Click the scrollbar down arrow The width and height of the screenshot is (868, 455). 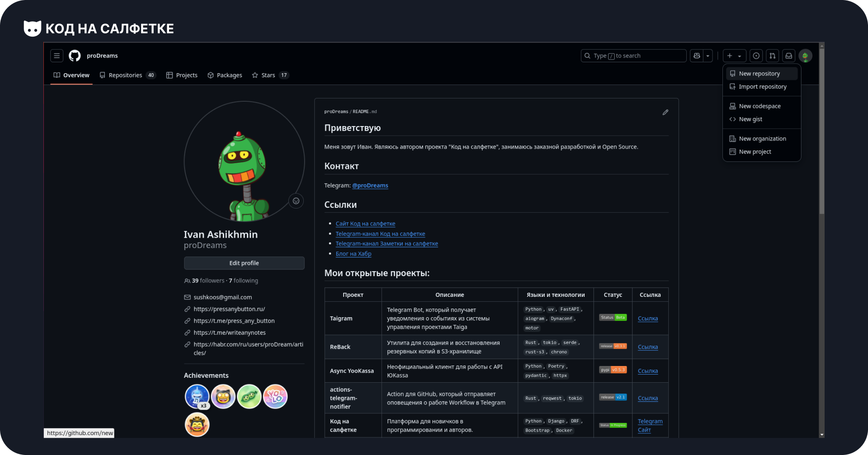tap(821, 435)
